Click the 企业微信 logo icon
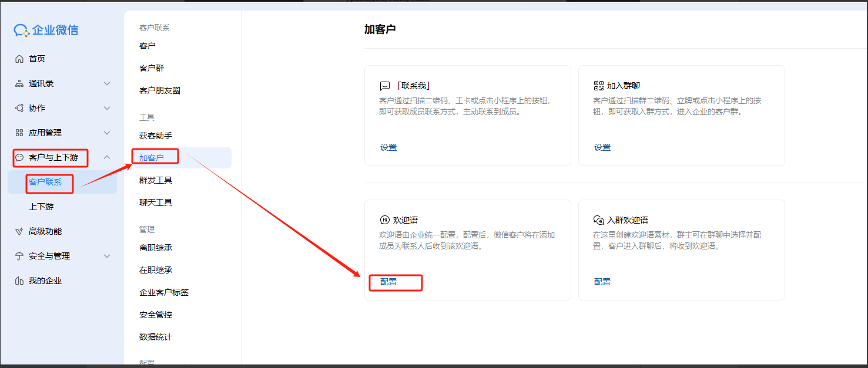868x368 pixels. (22, 31)
